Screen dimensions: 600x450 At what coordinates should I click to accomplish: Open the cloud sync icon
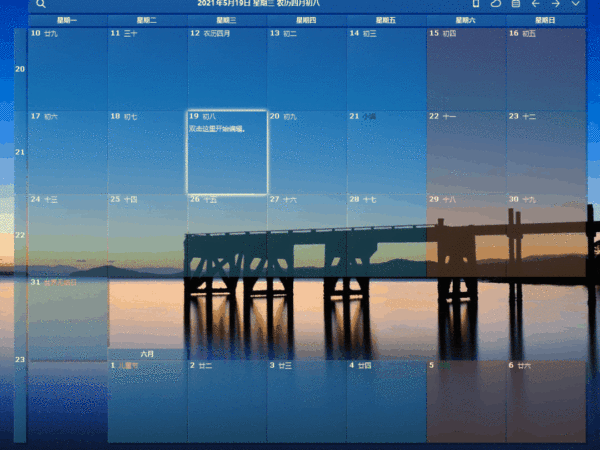click(495, 4)
